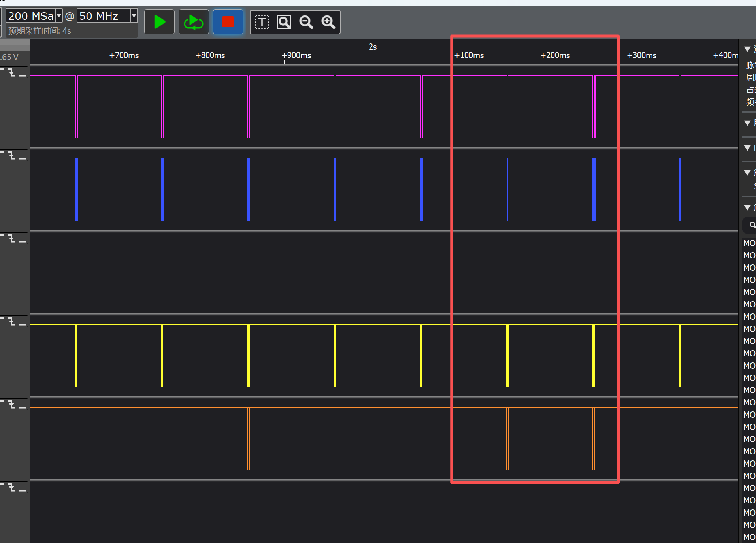Click the +900ms tick on the ruler
This screenshot has height=543, width=756.
coord(296,55)
